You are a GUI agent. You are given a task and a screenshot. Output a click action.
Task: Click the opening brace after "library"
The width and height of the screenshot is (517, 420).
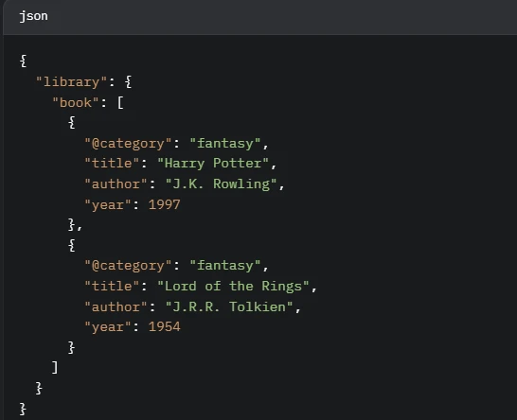coord(128,81)
